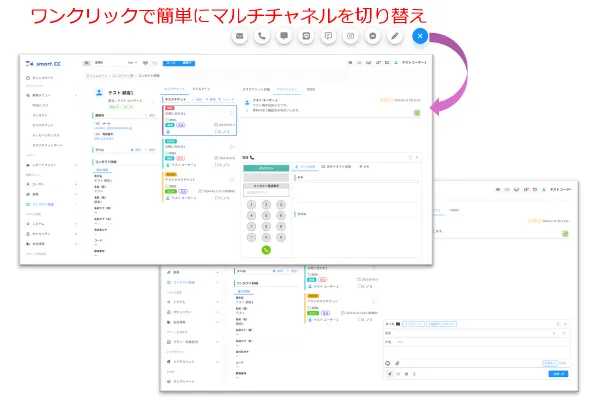Select the Instagram camera channel icon
The image size is (600, 400).
[351, 36]
